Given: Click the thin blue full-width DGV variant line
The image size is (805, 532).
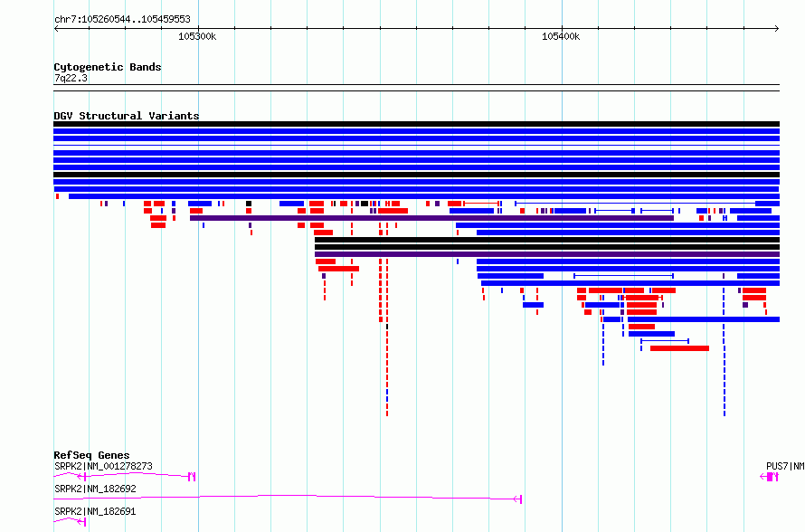Looking at the screenshot, I should click(416, 146).
